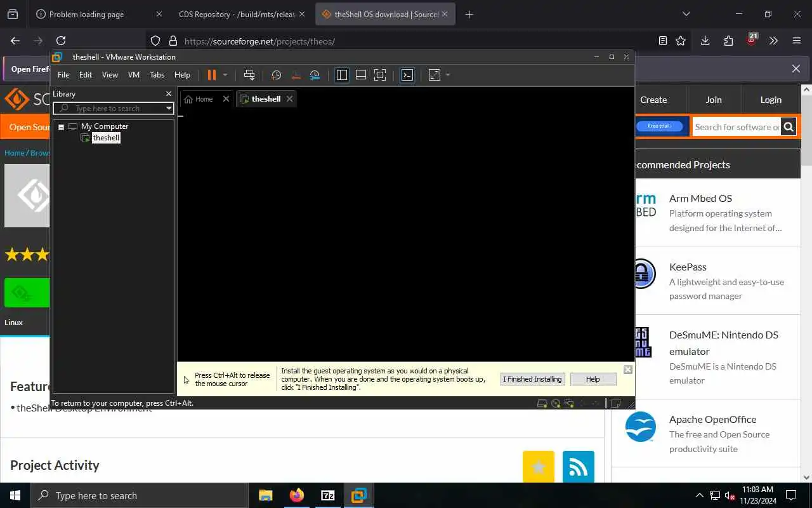Image resolution: width=812 pixels, height=508 pixels.
Task: Click the Send Ctrl+Alt+Del toolbar icon
Action: [249, 75]
